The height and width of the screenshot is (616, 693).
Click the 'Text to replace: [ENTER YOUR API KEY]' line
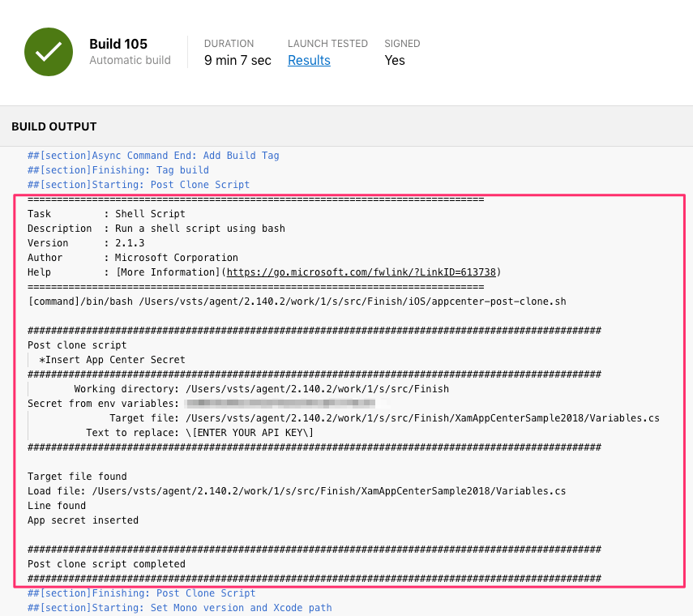coord(199,433)
